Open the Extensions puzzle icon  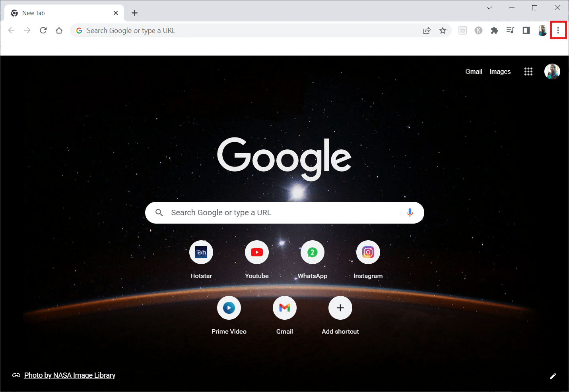coord(494,31)
